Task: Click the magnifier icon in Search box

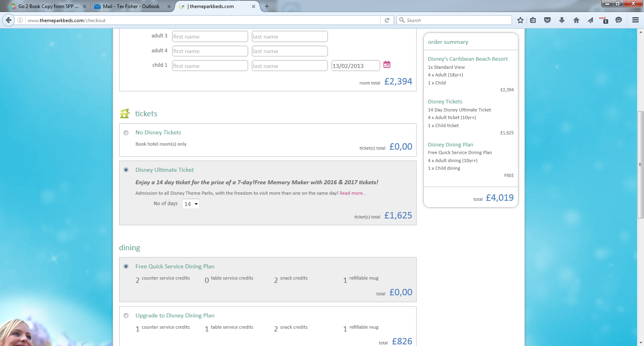Action: (x=402, y=20)
